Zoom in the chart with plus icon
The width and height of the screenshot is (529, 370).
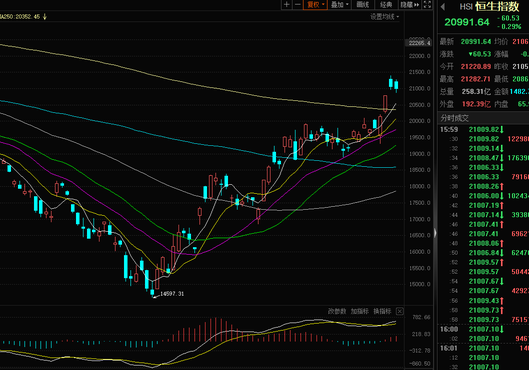(x=287, y=4)
